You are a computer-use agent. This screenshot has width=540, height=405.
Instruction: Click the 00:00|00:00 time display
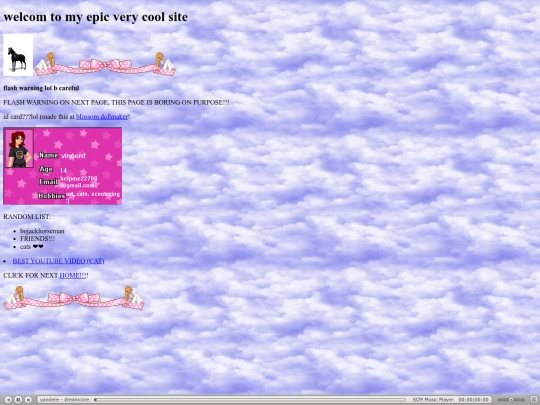pyautogui.click(x=474, y=399)
